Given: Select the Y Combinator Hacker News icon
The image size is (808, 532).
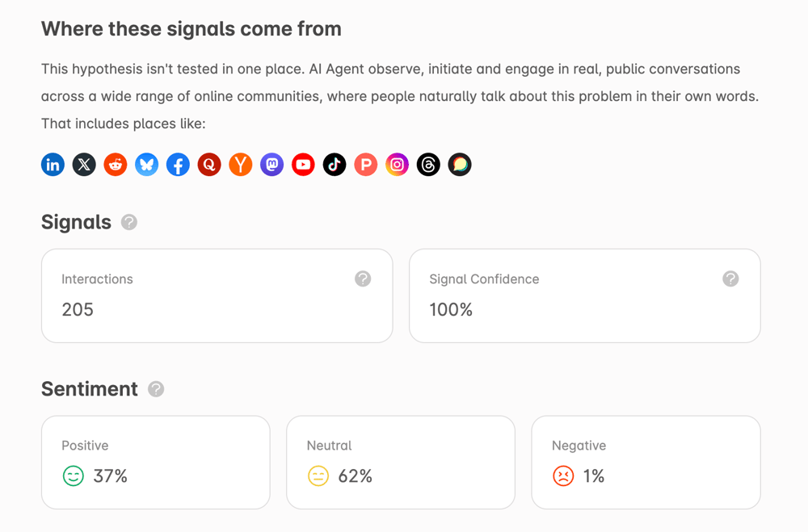Looking at the screenshot, I should 241,165.
